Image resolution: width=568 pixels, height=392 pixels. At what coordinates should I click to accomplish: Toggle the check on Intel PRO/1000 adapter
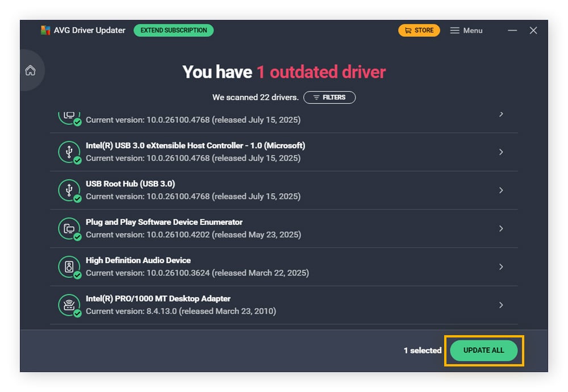78,312
